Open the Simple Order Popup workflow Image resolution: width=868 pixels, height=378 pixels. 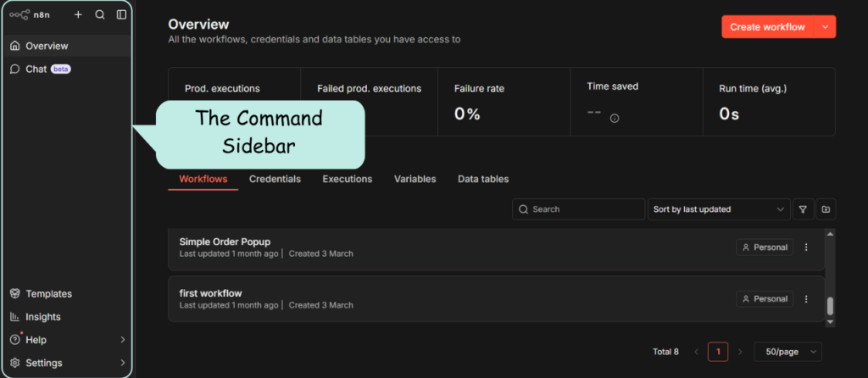[225, 242]
